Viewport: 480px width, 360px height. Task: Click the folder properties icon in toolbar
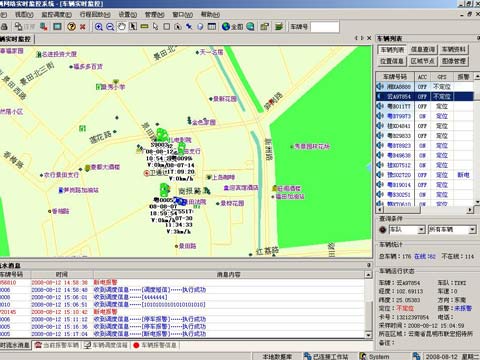(264, 27)
